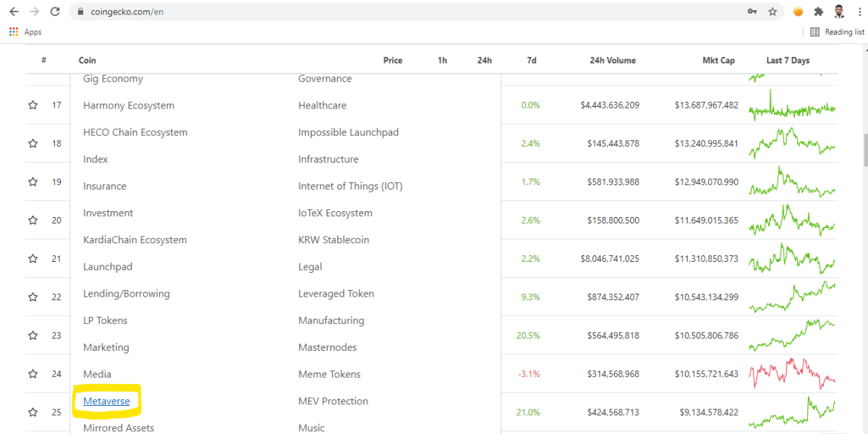The height and width of the screenshot is (434, 868).
Task: Open Chrome's three-dot menu
Action: (x=859, y=12)
